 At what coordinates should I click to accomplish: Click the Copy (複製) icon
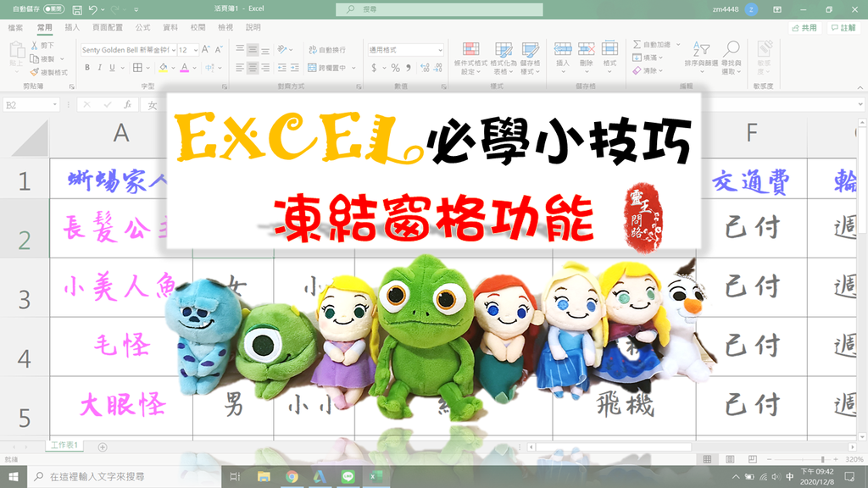[x=34, y=58]
